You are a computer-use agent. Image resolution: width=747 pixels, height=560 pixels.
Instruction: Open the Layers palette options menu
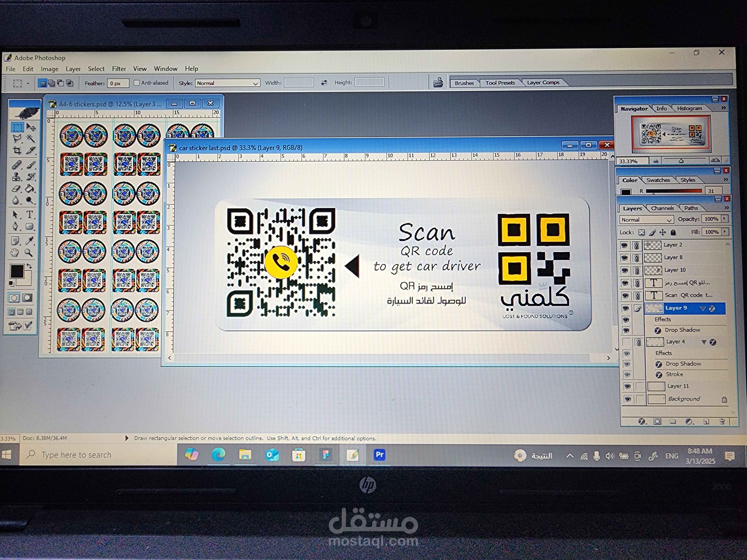tap(727, 208)
